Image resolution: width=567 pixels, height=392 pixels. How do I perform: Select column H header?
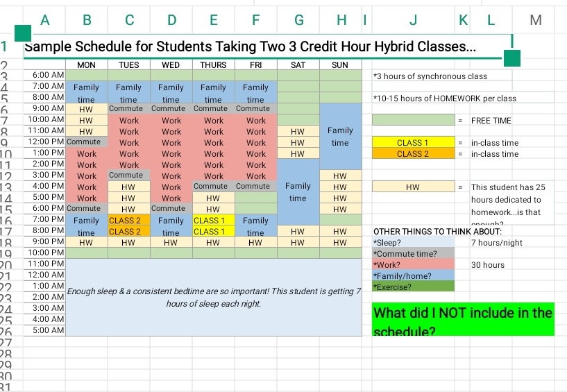coord(341,20)
